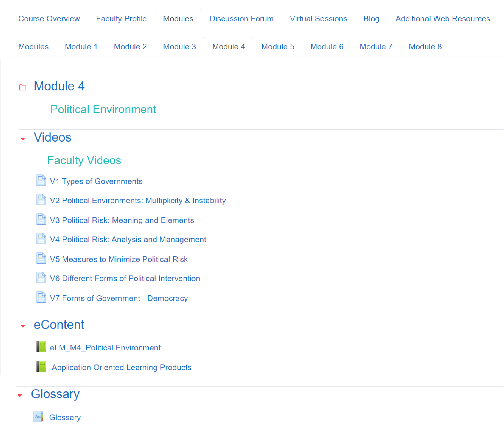Switch to the Module 3 tab
504x430 pixels.
click(179, 47)
